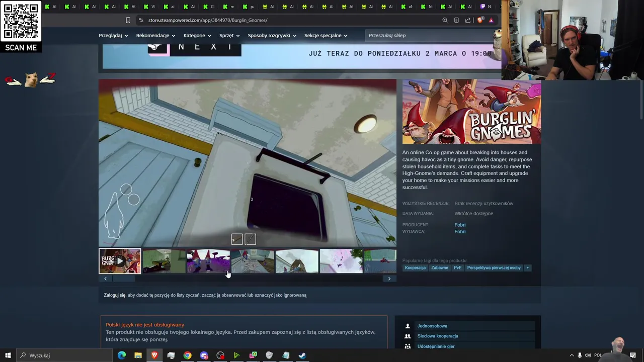Click the single-player person icon
644x362 pixels.
tap(408, 326)
